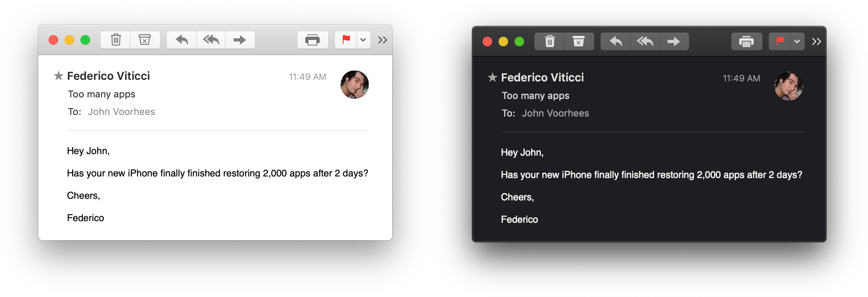868x297 pixels.
Task: Print message from the dark window
Action: coord(746,42)
